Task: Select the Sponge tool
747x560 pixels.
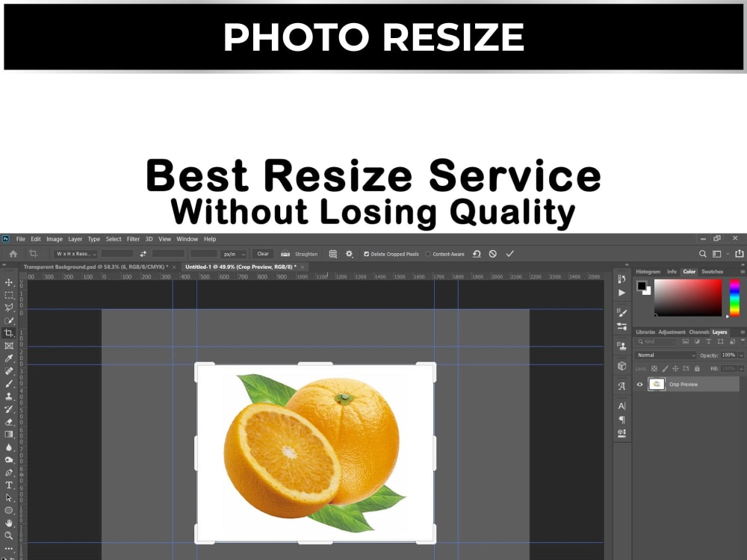Action: [x=8, y=459]
